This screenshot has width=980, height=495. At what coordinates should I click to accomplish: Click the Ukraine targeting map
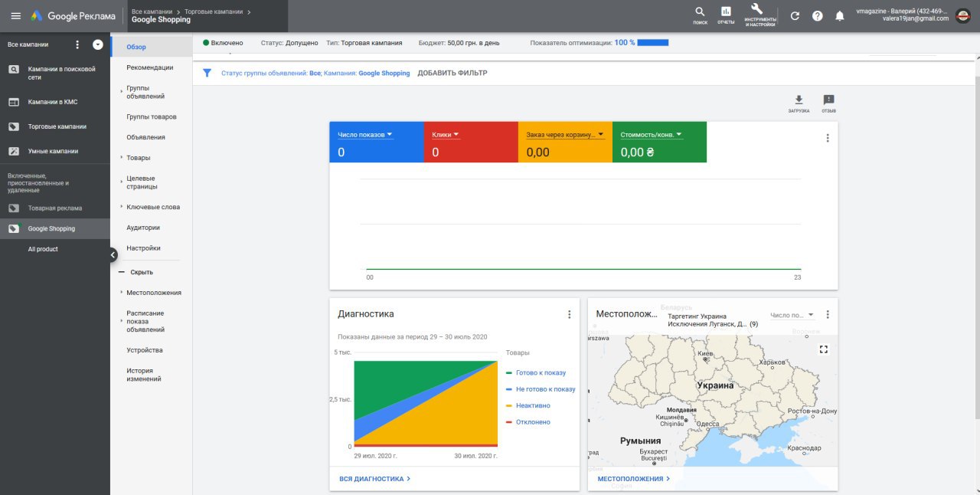[713, 400]
